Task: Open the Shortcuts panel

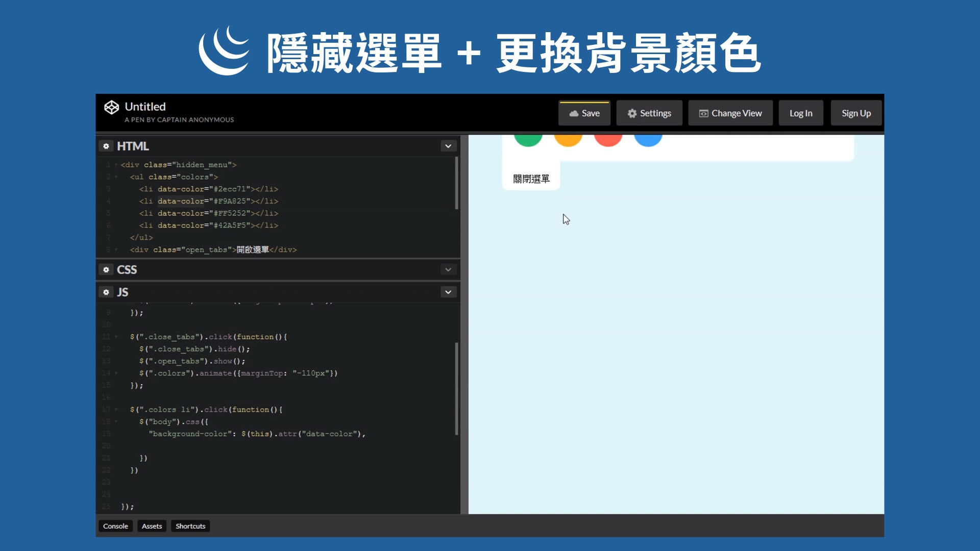Action: 190,526
